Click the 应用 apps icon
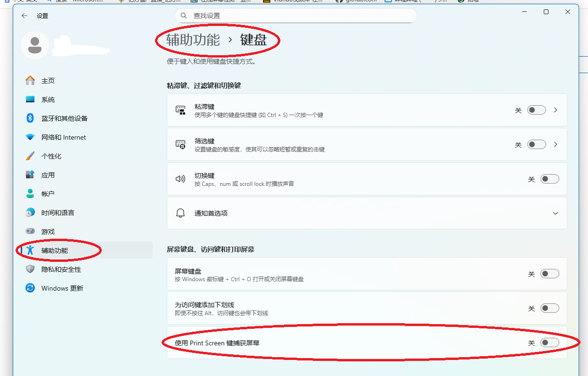This screenshot has width=588, height=376. tap(30, 175)
